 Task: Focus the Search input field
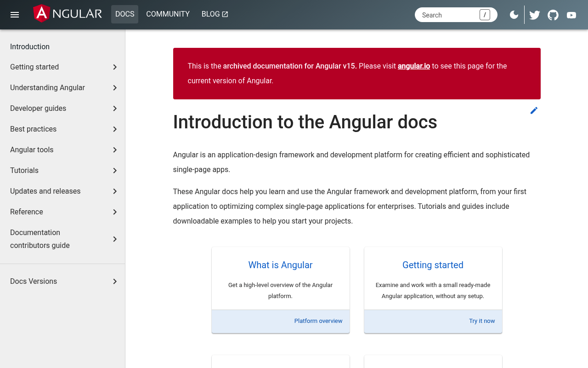click(x=456, y=15)
